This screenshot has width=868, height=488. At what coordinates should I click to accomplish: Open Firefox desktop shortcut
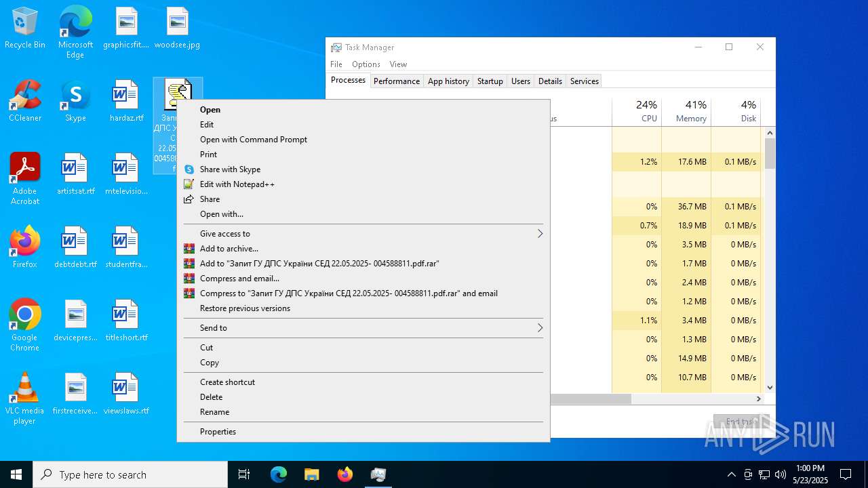[25, 248]
